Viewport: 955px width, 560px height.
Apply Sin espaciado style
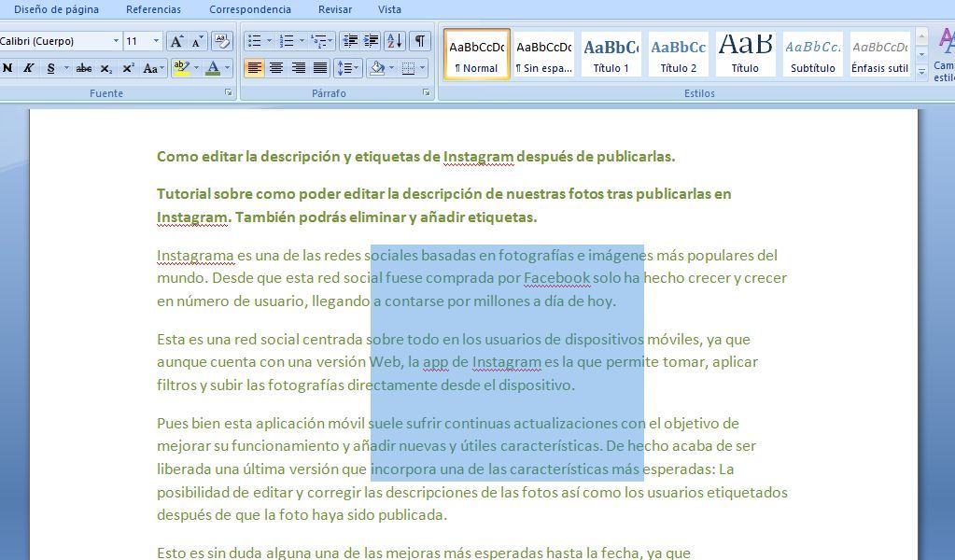tap(544, 54)
